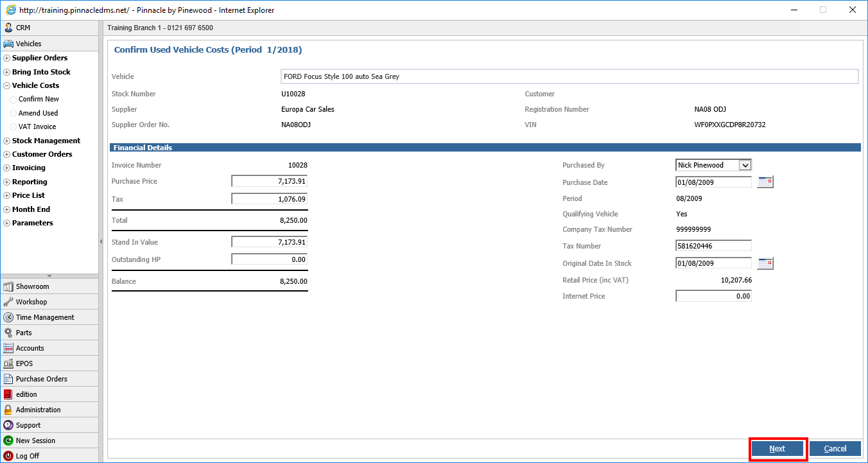Screen dimensions: 868x463
Task: Click the Next button
Action: point(777,449)
